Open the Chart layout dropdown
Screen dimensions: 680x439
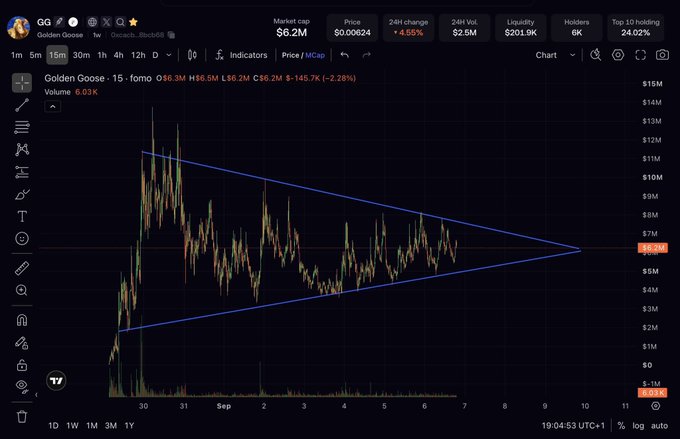(x=555, y=55)
